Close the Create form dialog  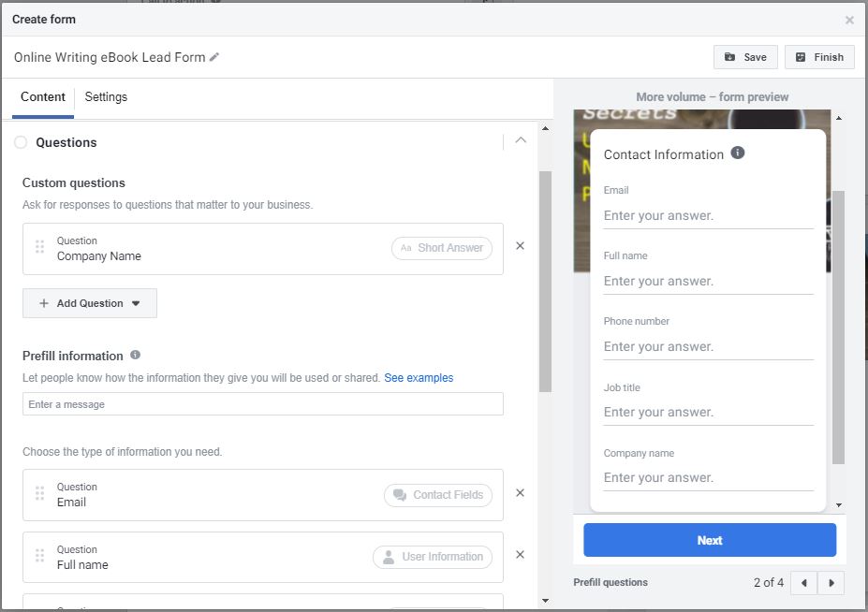pos(849,20)
